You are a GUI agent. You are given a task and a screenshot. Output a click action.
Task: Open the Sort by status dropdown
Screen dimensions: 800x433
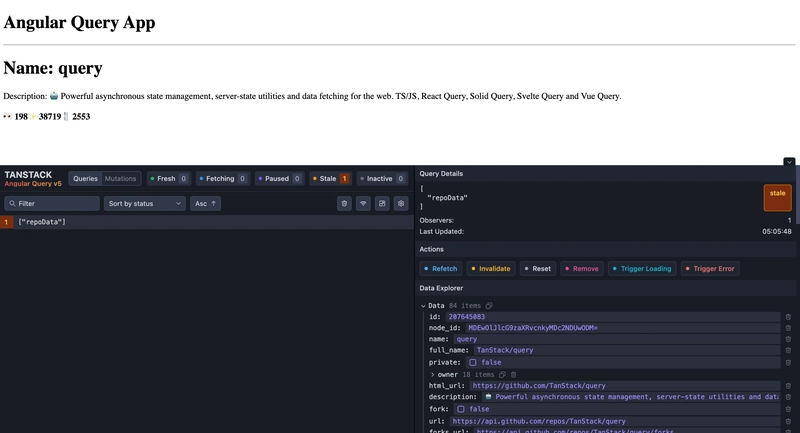pos(145,203)
